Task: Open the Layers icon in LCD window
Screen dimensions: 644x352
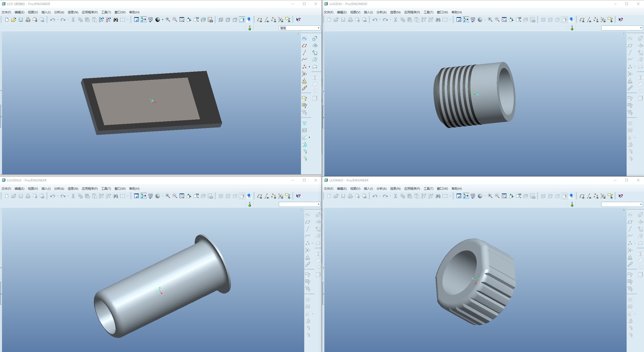Action: click(203, 20)
